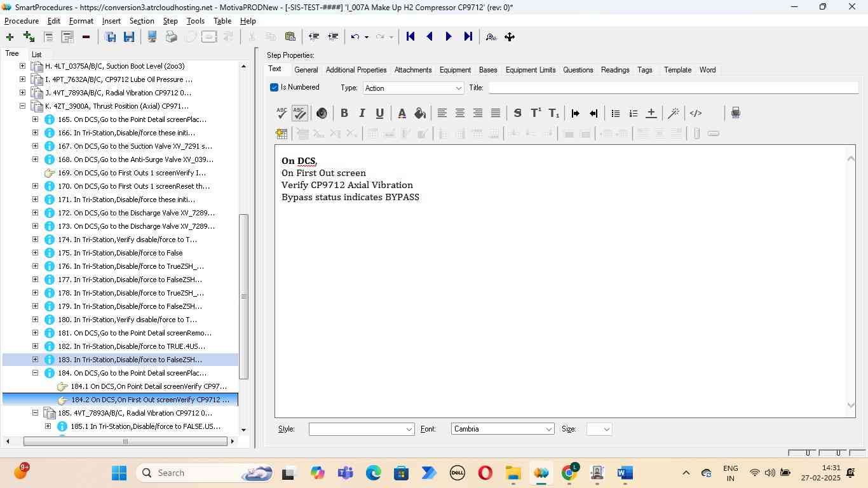The width and height of the screenshot is (868, 488).
Task: Toggle bold formatting
Action: pos(344,113)
